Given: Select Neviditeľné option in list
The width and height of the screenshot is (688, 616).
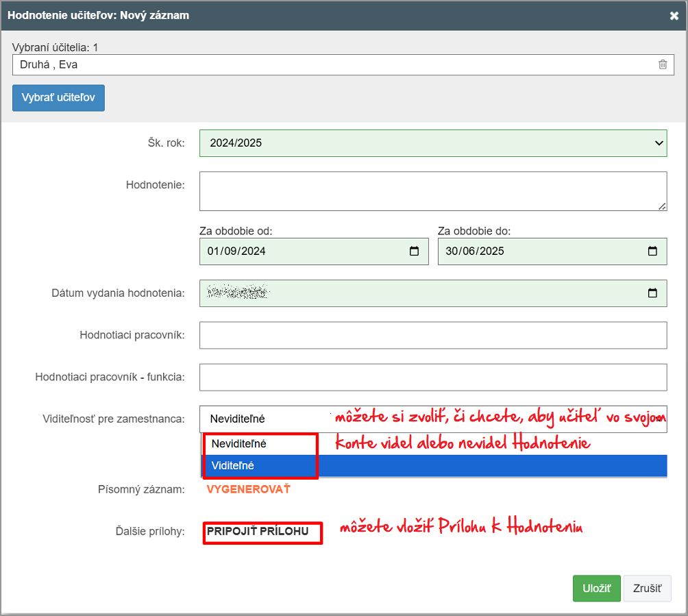Looking at the screenshot, I should click(239, 444).
